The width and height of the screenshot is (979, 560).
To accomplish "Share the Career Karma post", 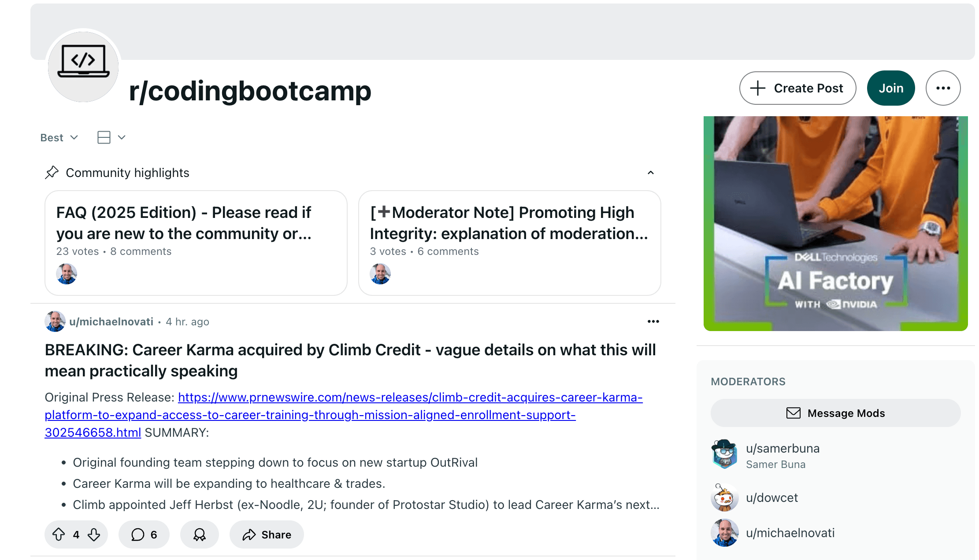I will (x=266, y=534).
